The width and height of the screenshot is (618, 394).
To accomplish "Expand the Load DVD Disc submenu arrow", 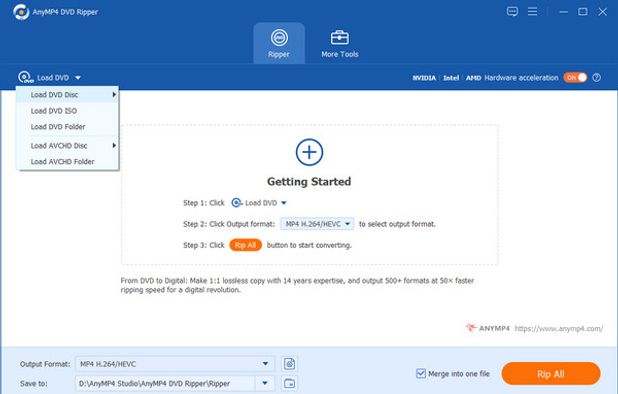I will pyautogui.click(x=114, y=95).
